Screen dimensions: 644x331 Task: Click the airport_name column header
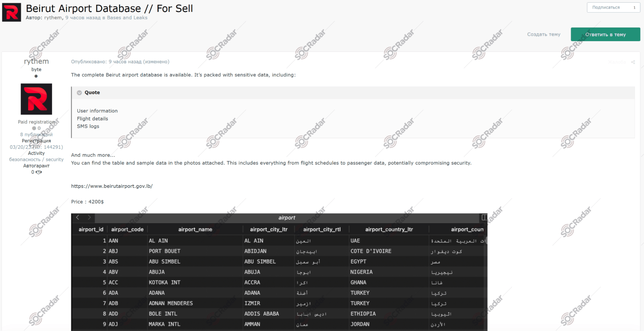click(x=195, y=230)
